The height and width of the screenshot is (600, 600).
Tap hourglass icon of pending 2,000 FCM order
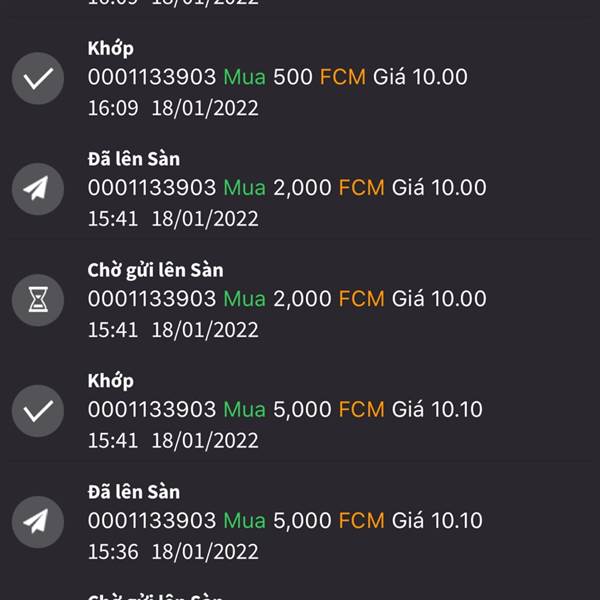(38, 300)
